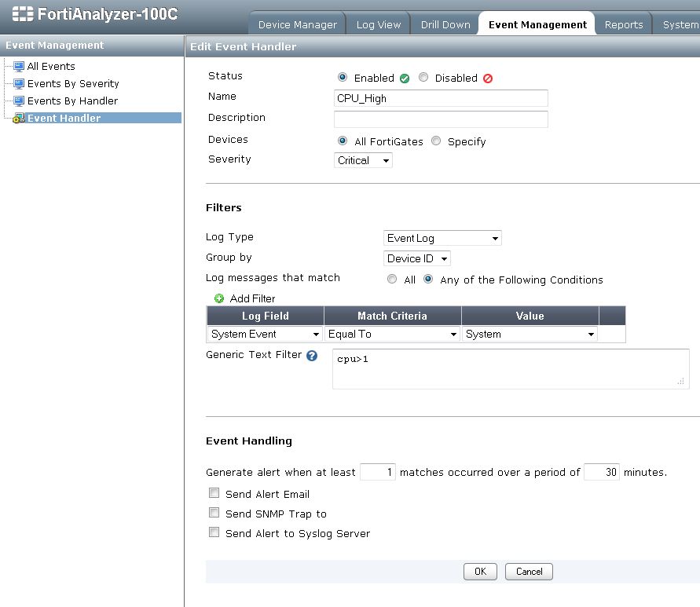
Task: Open Events By Severity in sidebar
Action: point(73,84)
